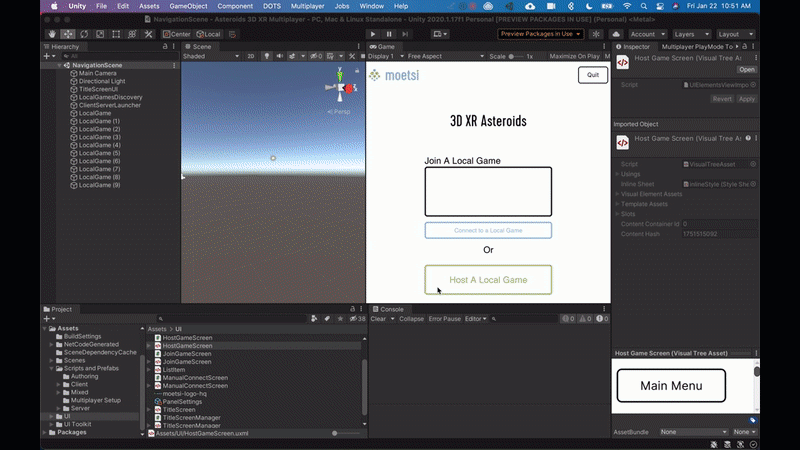Click the cloud services icon
The width and height of the screenshot is (800, 450).
point(618,34)
